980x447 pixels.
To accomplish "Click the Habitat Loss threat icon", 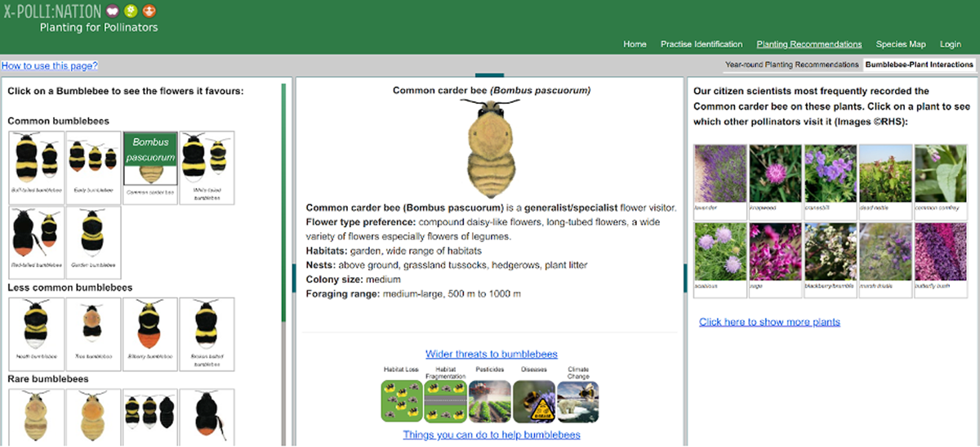I will pos(400,401).
